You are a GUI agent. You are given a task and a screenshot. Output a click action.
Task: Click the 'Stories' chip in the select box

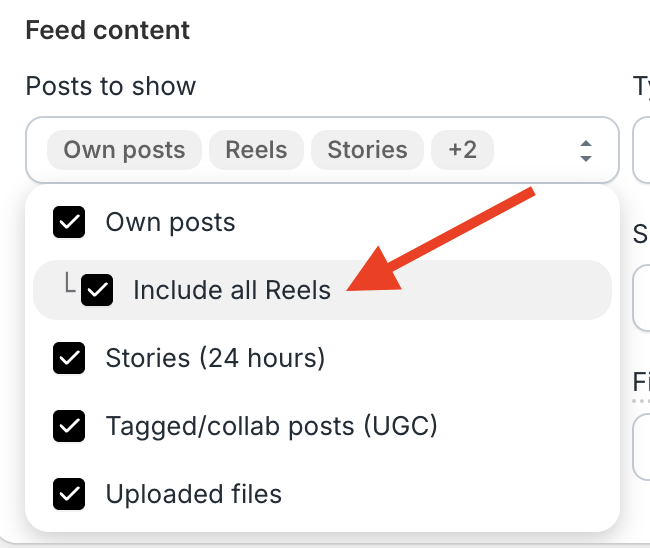[367, 150]
